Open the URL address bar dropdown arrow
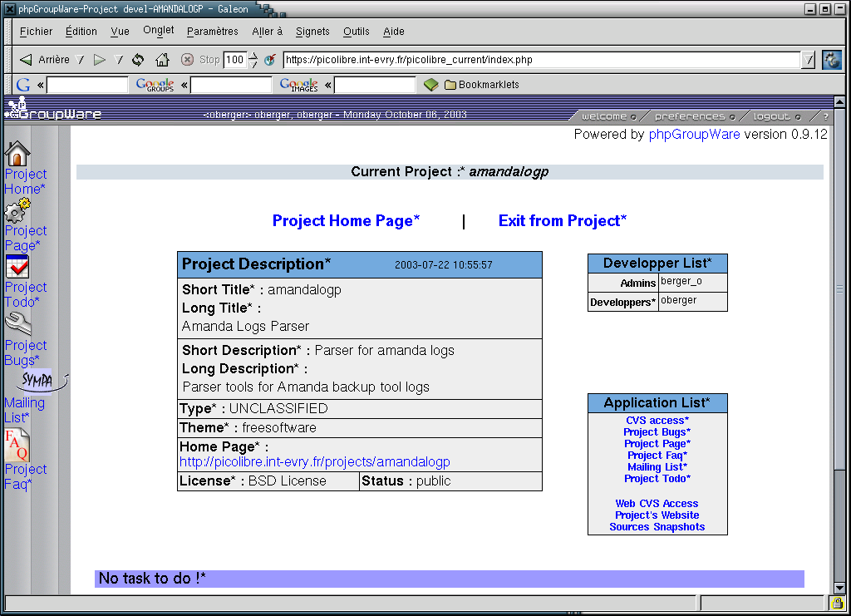The height and width of the screenshot is (616, 851). pyautogui.click(x=809, y=60)
